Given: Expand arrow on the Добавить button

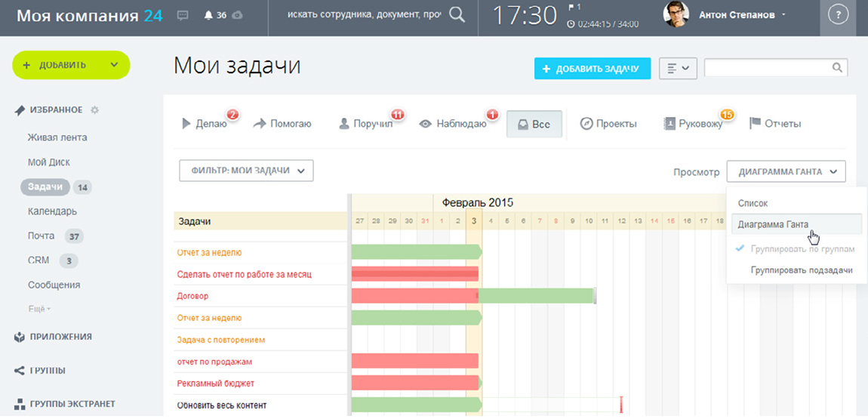Looking at the screenshot, I should click(114, 65).
